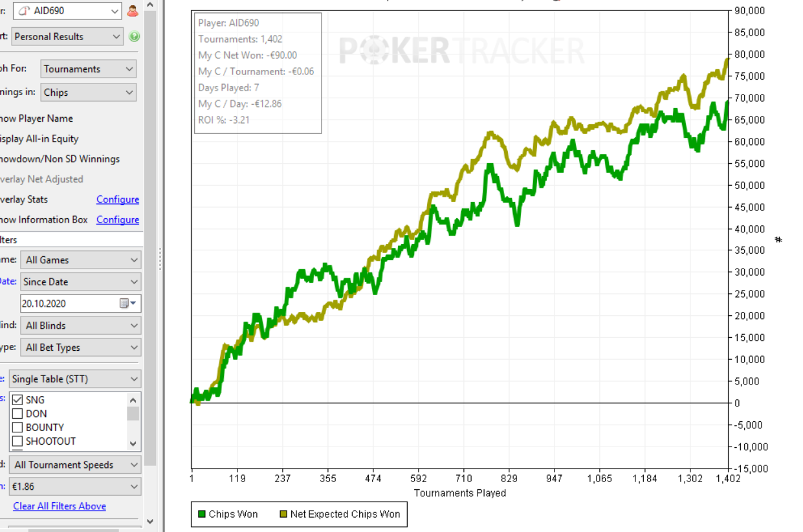This screenshot has height=532, width=803.
Task: Click the Clear All Filters Above link
Action: pos(60,506)
